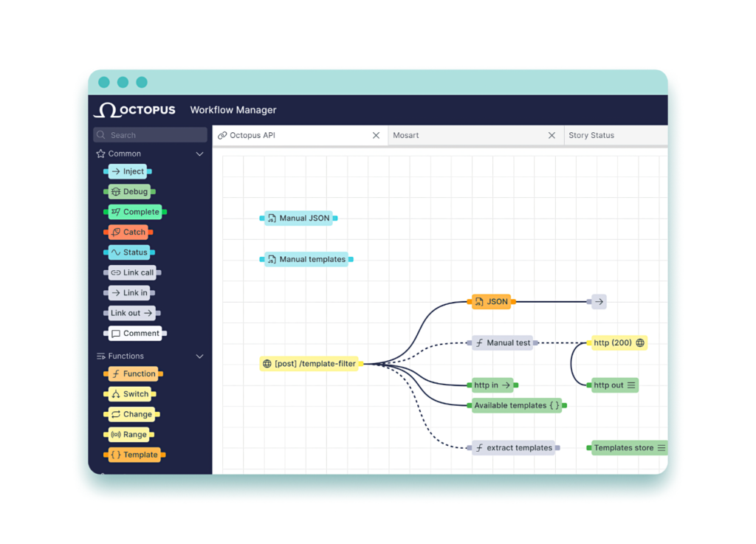Click the star icon beside Common
Screen dimensions: 756x544
pos(100,154)
